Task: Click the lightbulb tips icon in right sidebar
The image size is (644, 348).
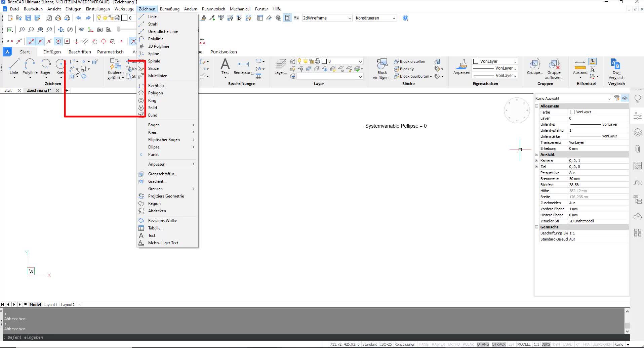Action: [638, 99]
